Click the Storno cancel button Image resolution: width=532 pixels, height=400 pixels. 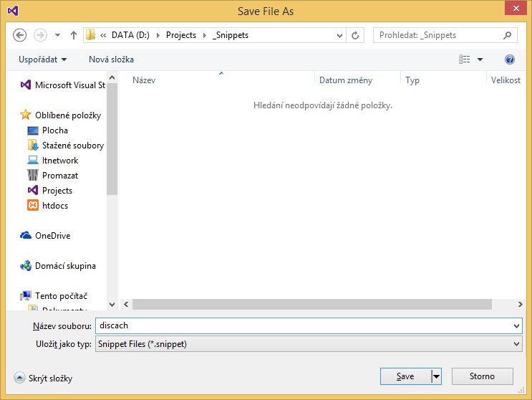(482, 376)
